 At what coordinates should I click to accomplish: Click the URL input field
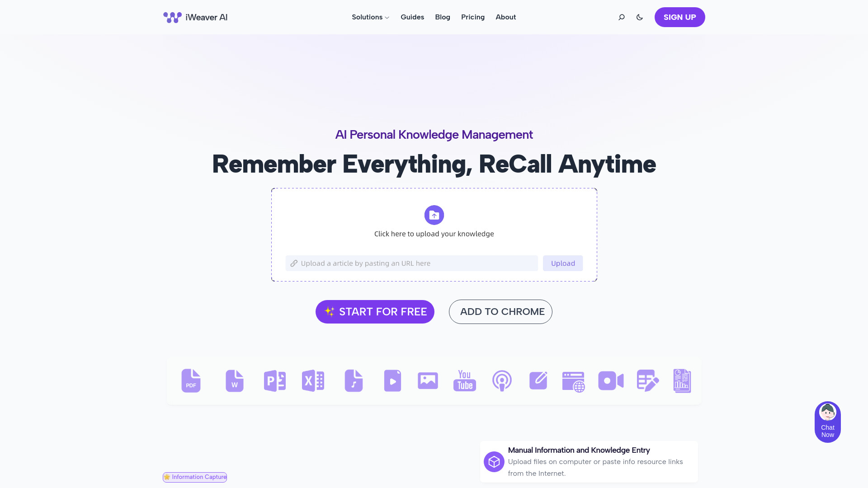point(411,263)
